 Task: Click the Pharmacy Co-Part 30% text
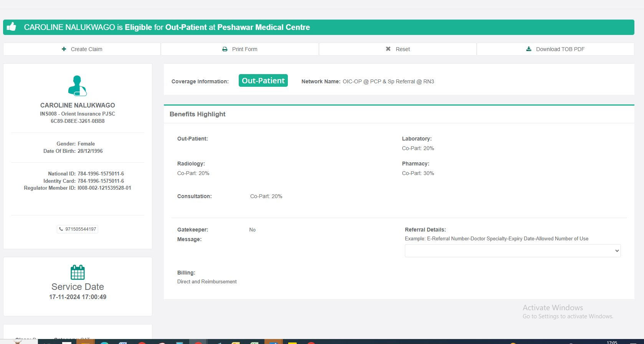point(418,173)
